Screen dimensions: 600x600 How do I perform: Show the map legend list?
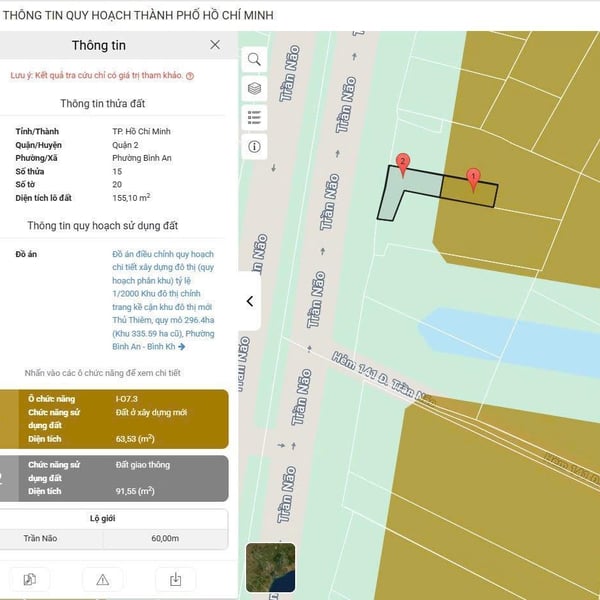coord(254,117)
